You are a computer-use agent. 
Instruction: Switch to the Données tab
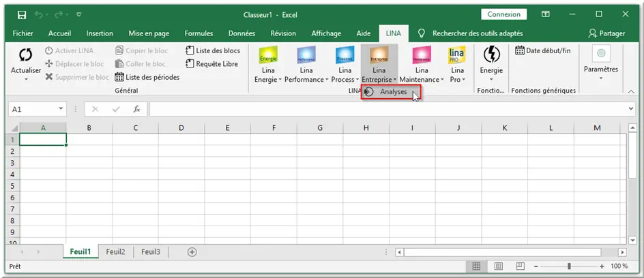242,33
